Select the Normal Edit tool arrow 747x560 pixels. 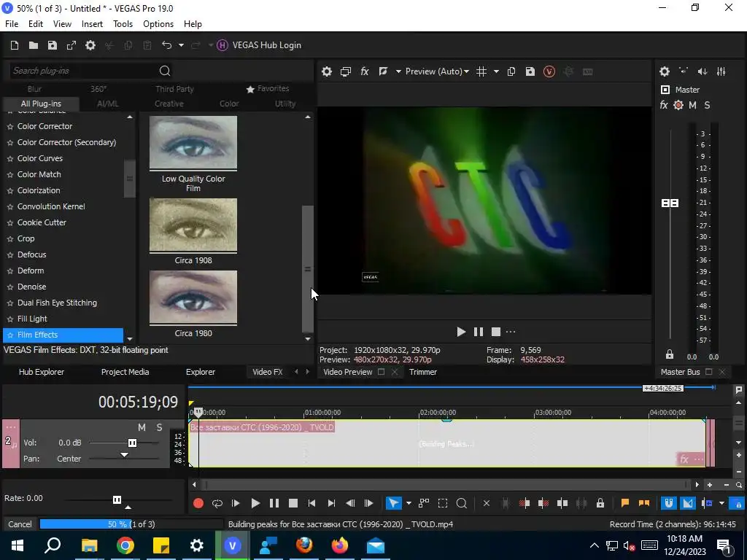[393, 503]
